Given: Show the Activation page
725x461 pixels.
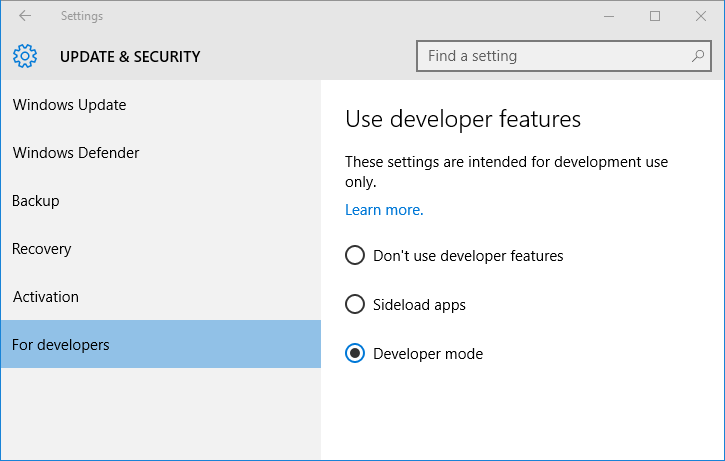Looking at the screenshot, I should pyautogui.click(x=160, y=297).
